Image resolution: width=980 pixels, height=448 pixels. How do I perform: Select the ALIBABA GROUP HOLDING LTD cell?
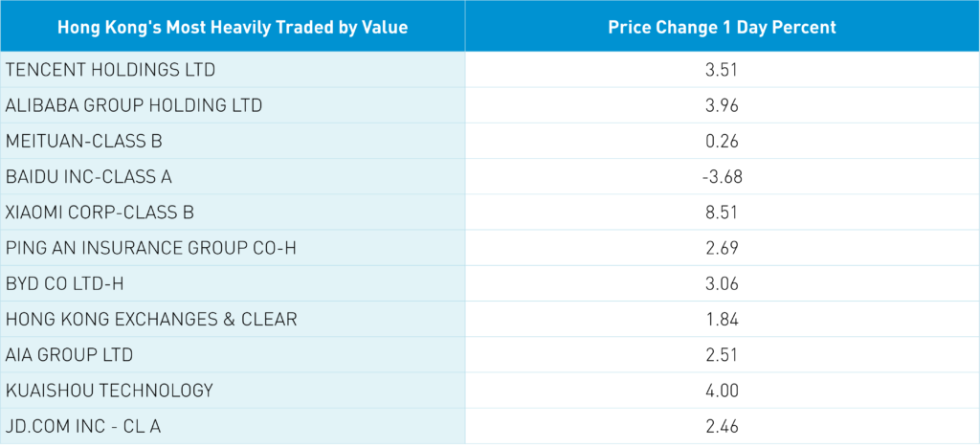pos(134,105)
